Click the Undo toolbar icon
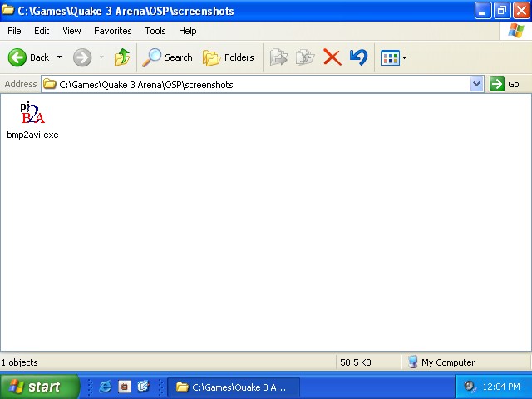The height and width of the screenshot is (399, 532). 358,57
